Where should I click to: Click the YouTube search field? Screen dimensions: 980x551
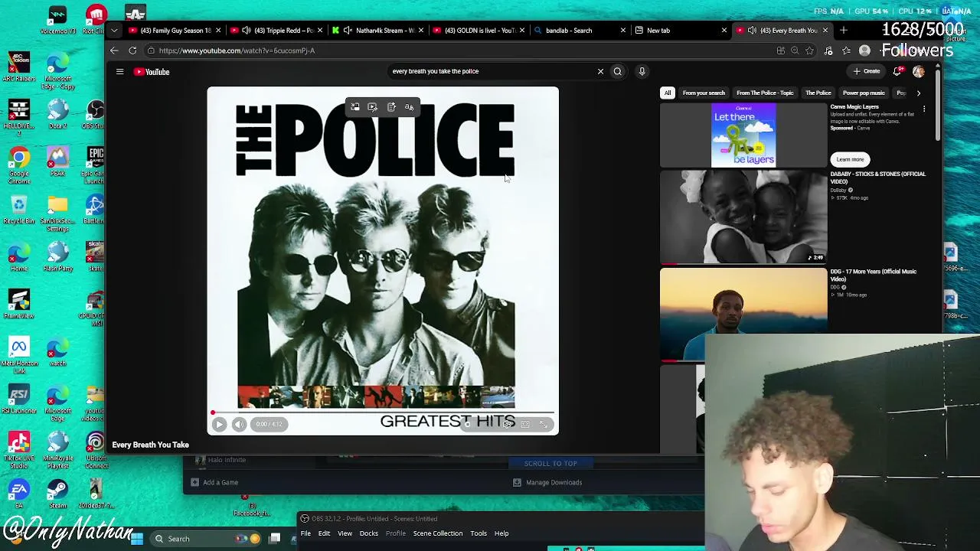(490, 71)
